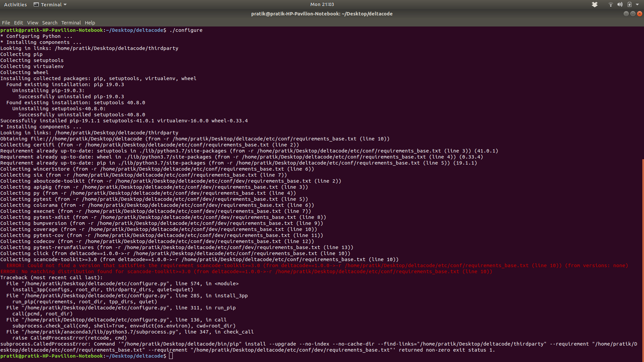The height and width of the screenshot is (362, 644).
Task: Minimize the terminal window
Action: [626, 14]
